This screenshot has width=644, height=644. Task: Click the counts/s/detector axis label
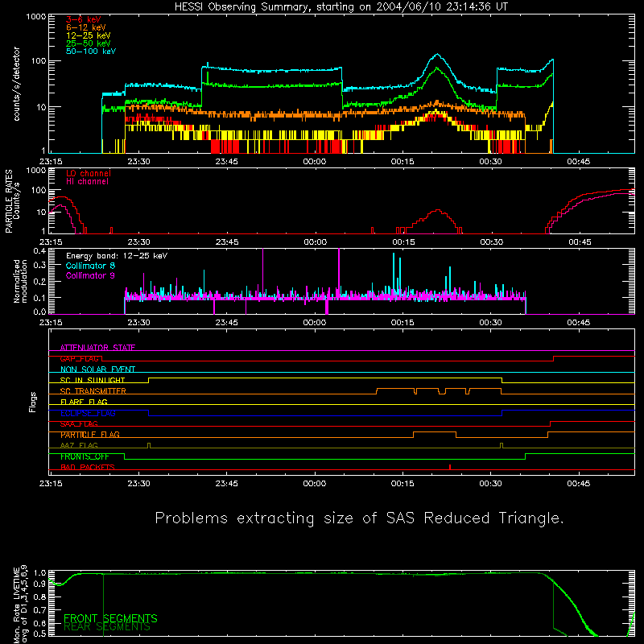pyautogui.click(x=17, y=84)
